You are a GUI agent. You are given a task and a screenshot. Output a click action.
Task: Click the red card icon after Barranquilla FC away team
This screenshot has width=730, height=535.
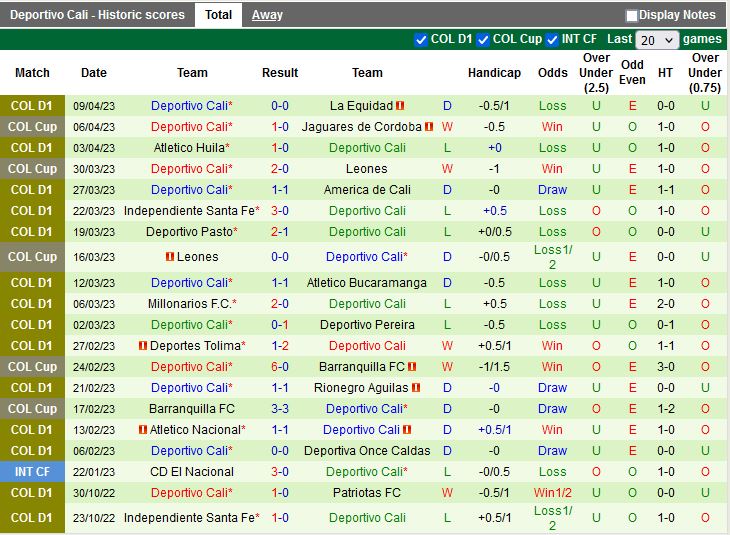[x=411, y=367]
